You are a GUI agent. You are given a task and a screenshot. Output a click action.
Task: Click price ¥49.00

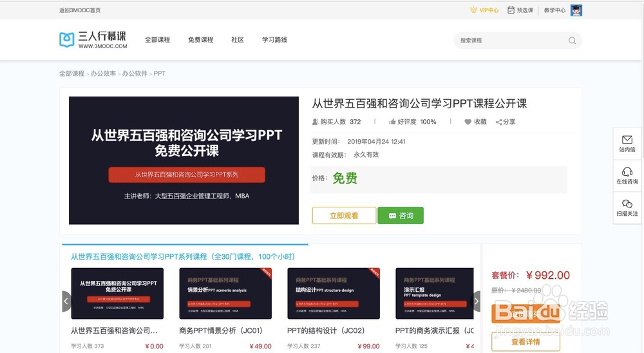click(x=260, y=346)
